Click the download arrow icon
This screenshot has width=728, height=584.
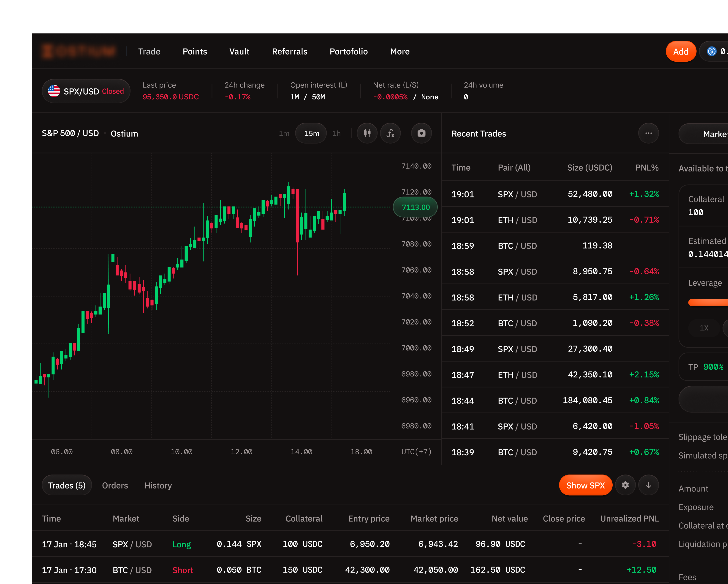tap(648, 485)
